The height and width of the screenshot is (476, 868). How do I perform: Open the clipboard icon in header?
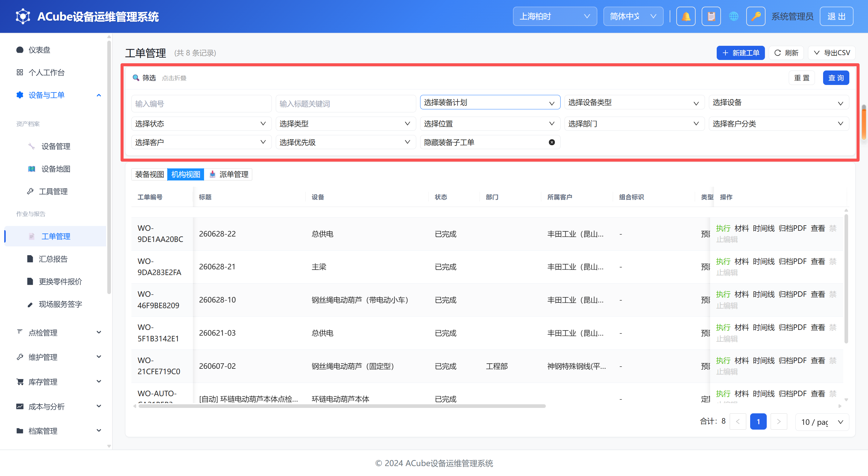[x=711, y=16]
